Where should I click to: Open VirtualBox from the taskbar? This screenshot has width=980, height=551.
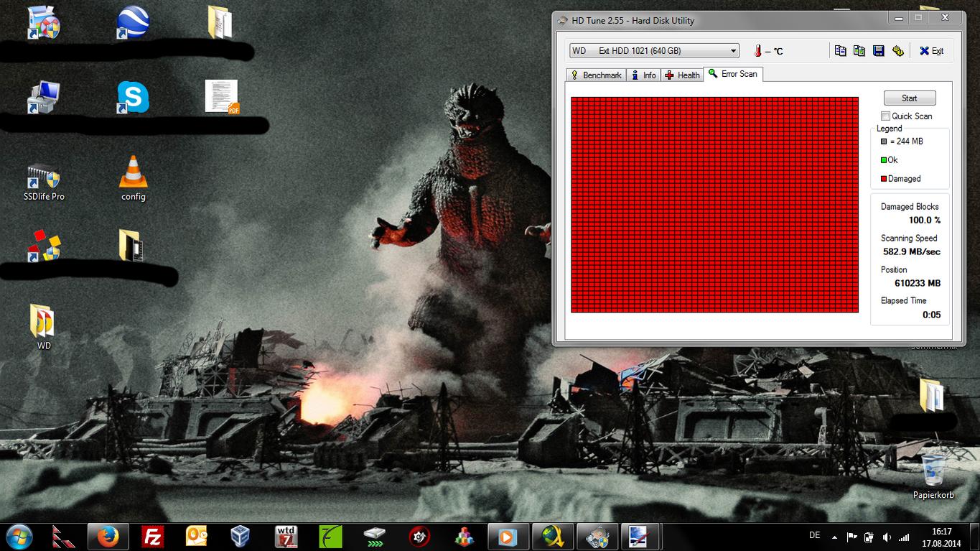click(x=241, y=537)
